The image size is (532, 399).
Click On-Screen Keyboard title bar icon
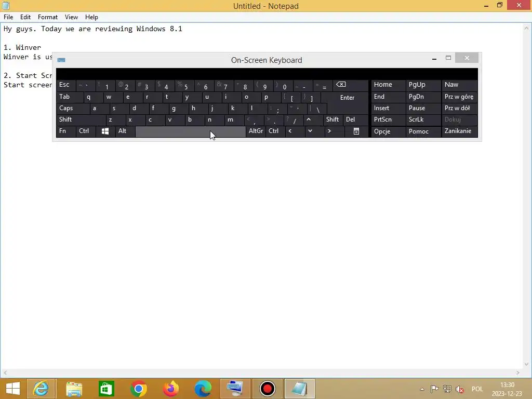pos(61,60)
